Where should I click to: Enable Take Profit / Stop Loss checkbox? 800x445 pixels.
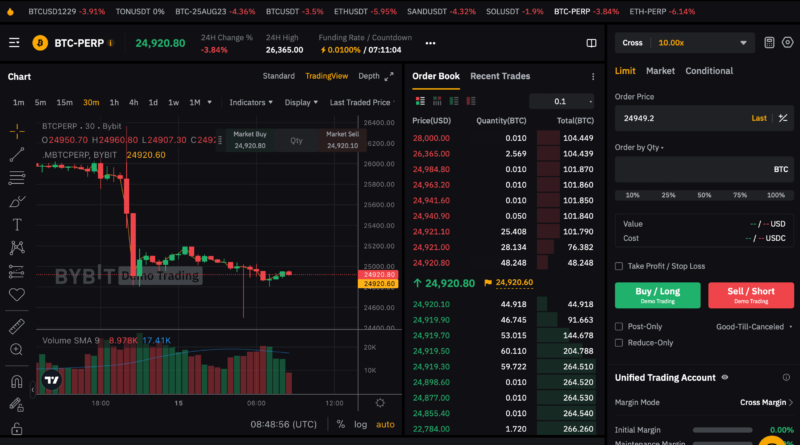[620, 266]
